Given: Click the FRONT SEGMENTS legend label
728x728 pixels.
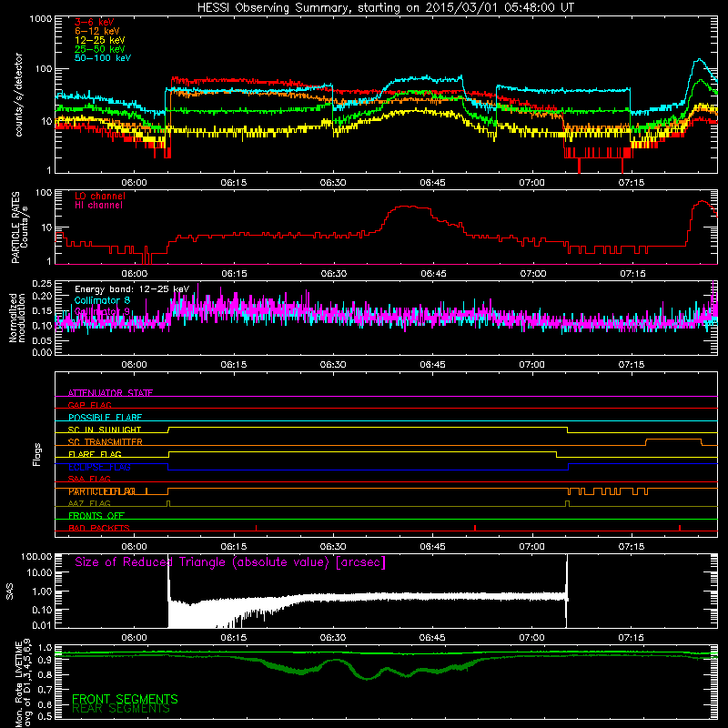Looking at the screenshot, I should coord(125,699).
